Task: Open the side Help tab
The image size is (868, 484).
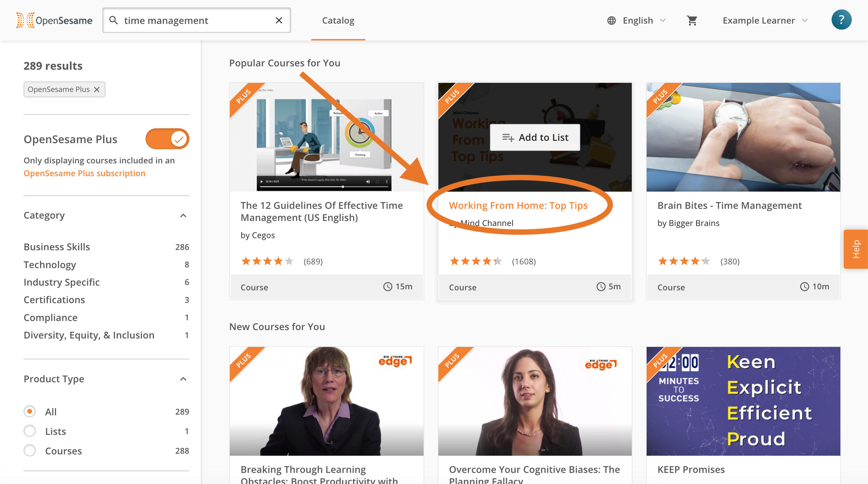Action: click(x=856, y=249)
